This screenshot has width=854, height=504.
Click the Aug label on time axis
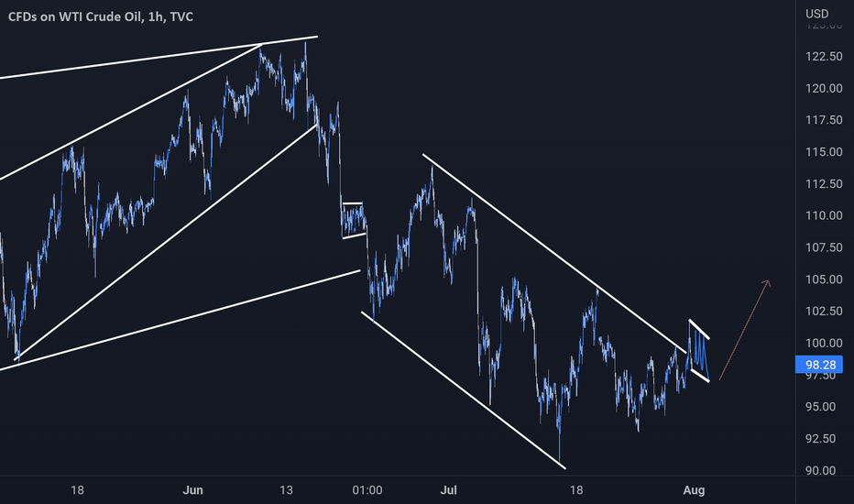tap(694, 490)
